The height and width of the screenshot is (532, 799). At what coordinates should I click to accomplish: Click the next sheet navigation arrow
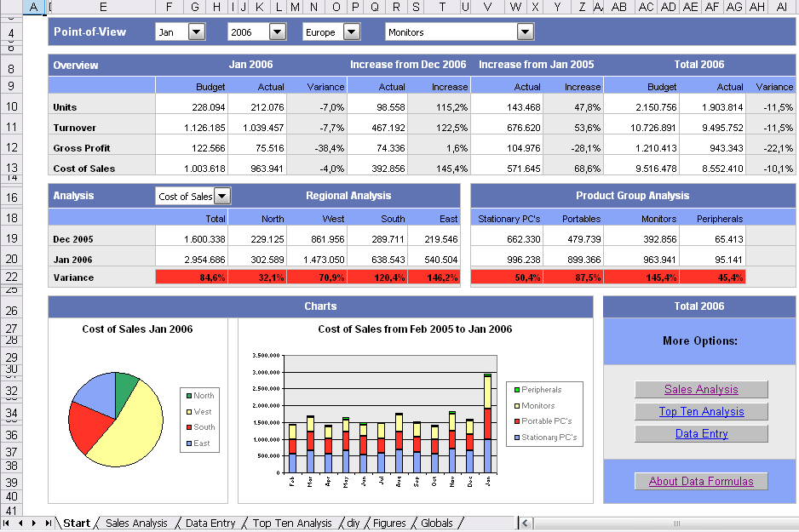click(35, 523)
